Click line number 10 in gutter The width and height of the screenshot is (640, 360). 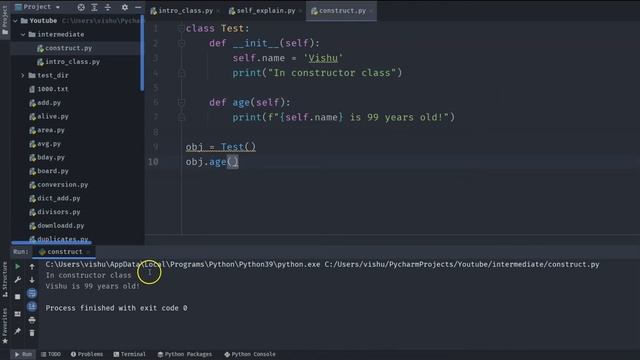153,162
